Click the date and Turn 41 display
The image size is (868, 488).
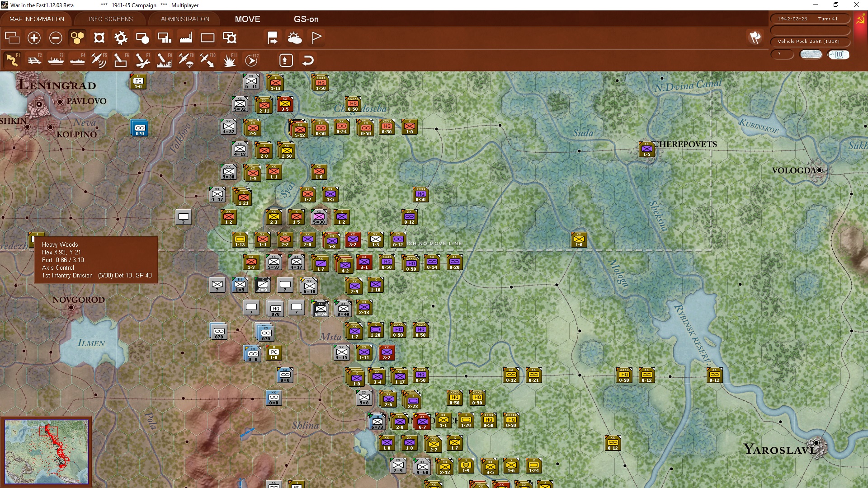(x=809, y=19)
